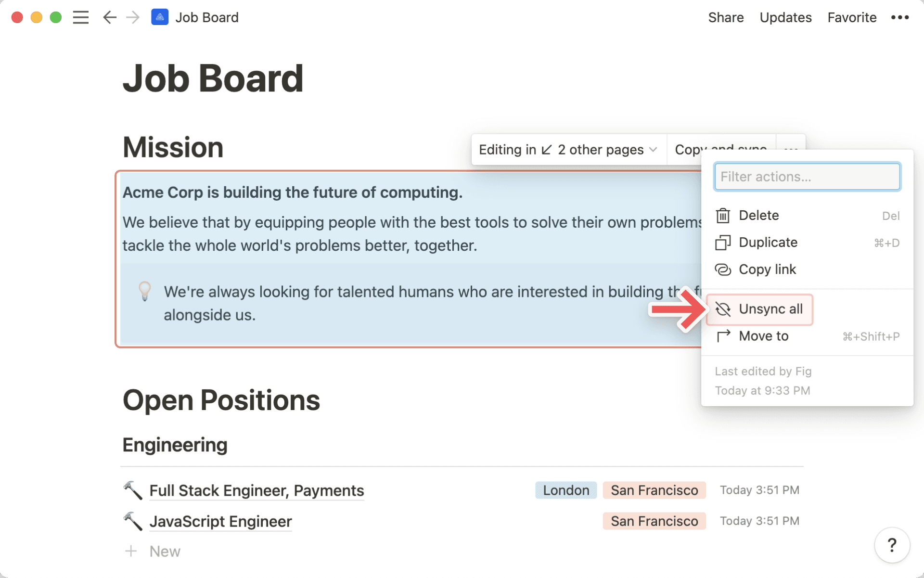This screenshot has width=924, height=578.
Task: Expand the 'Editing in 2 other pages' dropdown
Action: coord(568,150)
